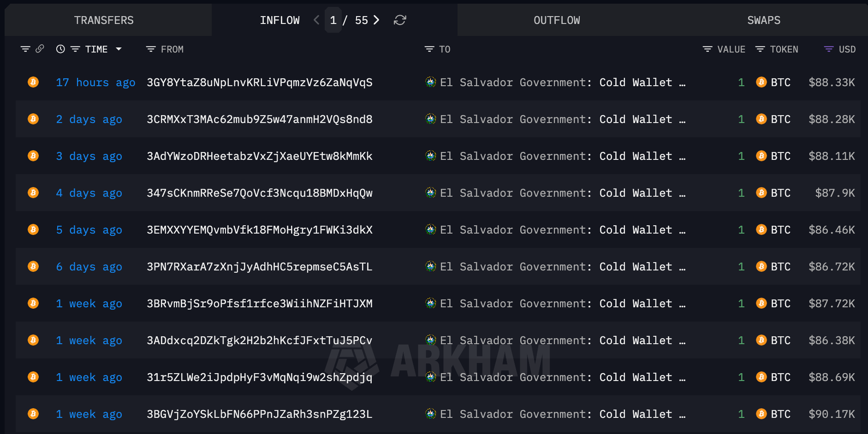Open sender address 3ADdxcq2DZkTgk2H2b2hKcfJFxtTuJ5PCv
Viewport: 868px width, 434px height.
pos(260,340)
